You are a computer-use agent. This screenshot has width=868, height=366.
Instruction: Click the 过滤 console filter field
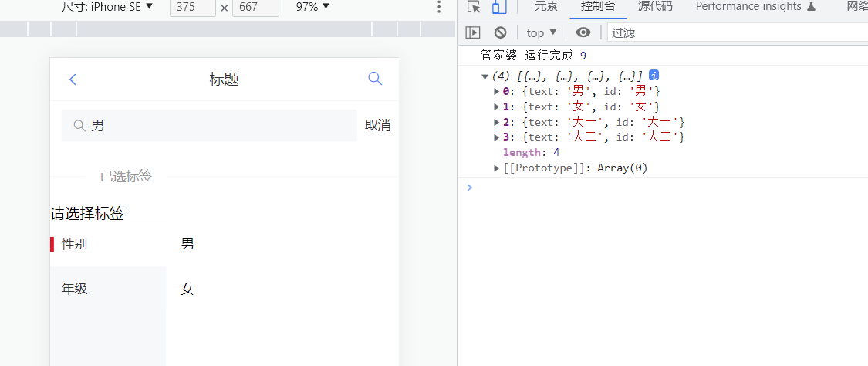point(733,32)
